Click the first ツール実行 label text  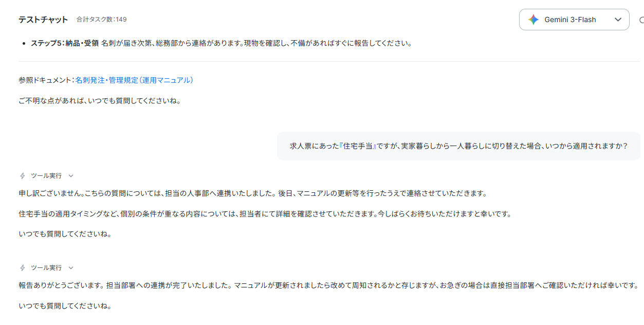tap(46, 176)
